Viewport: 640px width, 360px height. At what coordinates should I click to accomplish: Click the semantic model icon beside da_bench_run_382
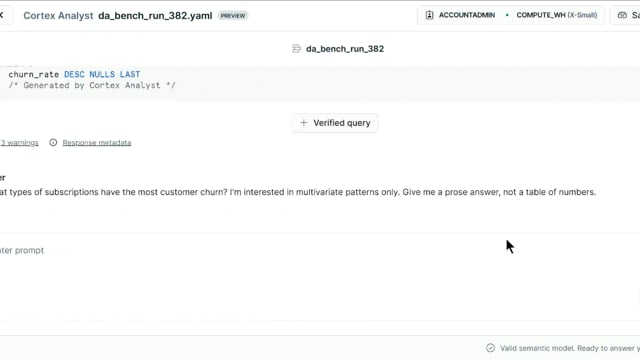[296, 49]
